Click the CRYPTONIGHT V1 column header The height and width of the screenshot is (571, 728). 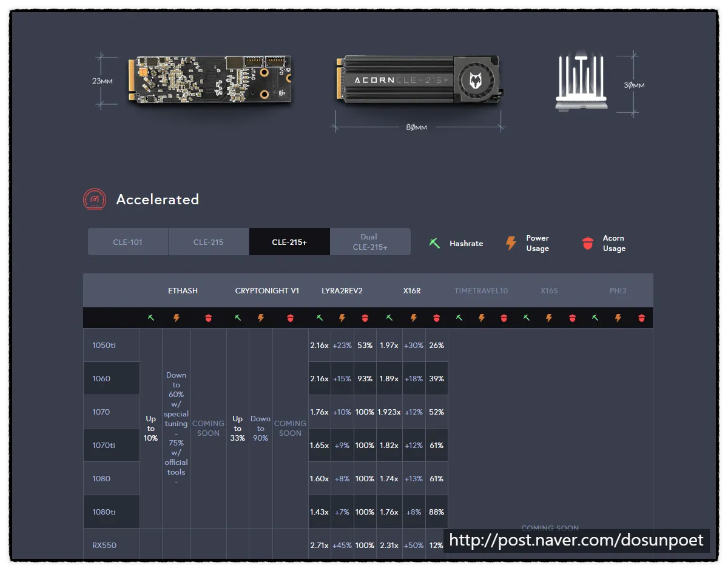(267, 291)
